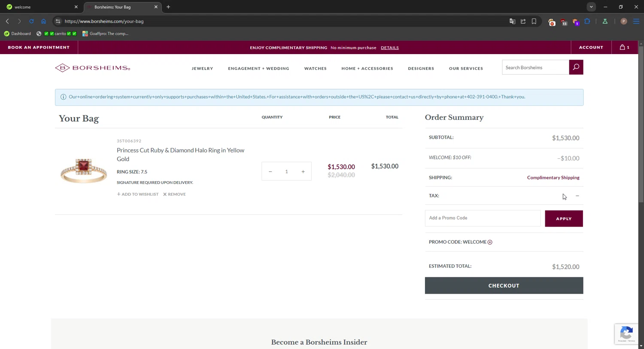644x349 pixels.
Task: Click the green flask icon in toolbar
Action: click(605, 21)
